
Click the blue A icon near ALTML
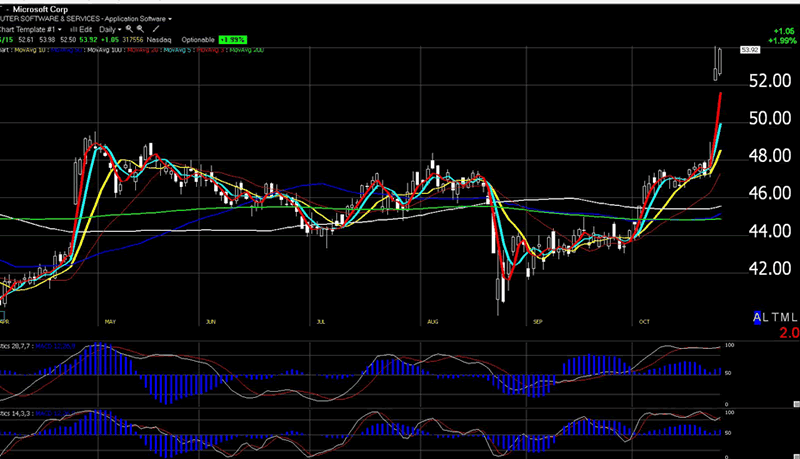(758, 317)
